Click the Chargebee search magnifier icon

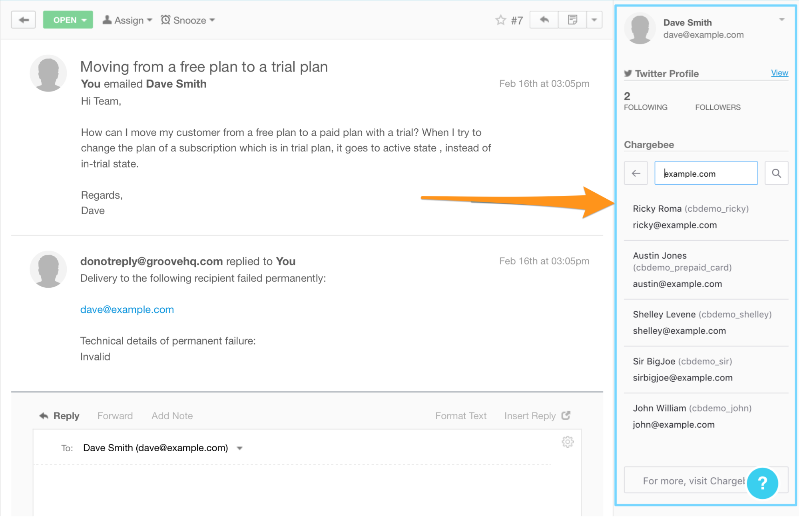click(x=776, y=173)
